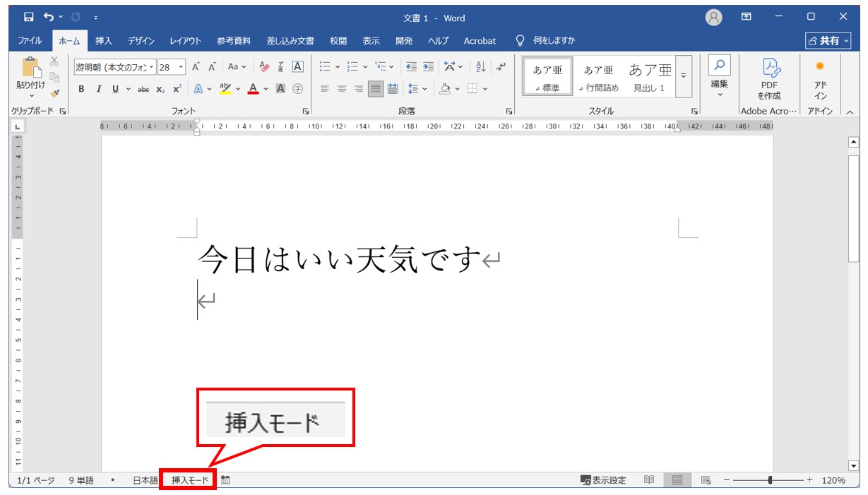Select the Format Painter brush
The height and width of the screenshot is (495, 868).
pyautogui.click(x=54, y=93)
